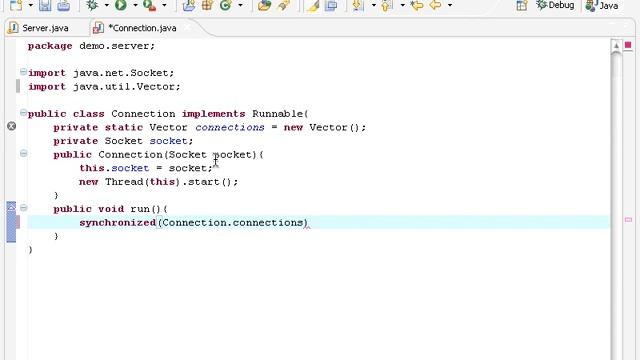Open the Next Annotation dropdown arrow
The image size is (640, 360).
pyautogui.click(x=373, y=5)
